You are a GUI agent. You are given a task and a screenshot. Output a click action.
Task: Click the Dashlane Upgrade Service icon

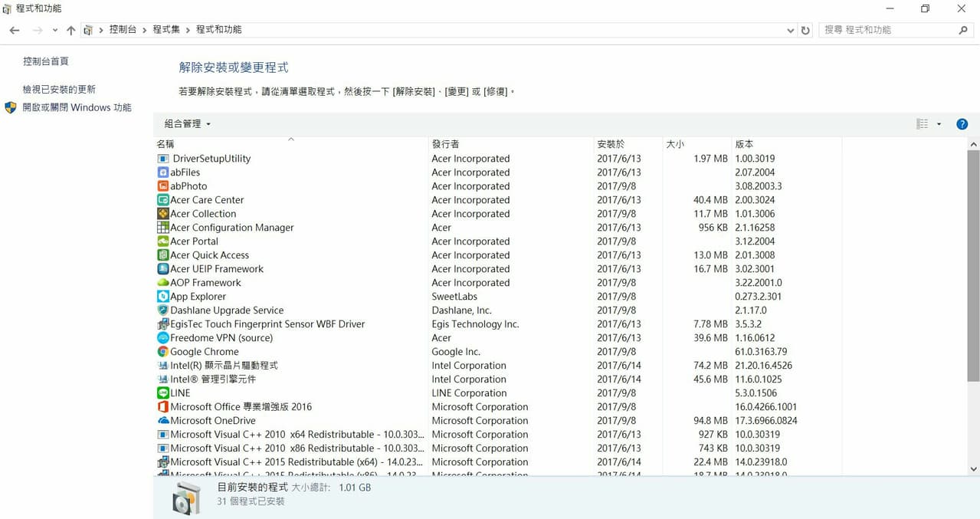click(x=162, y=310)
